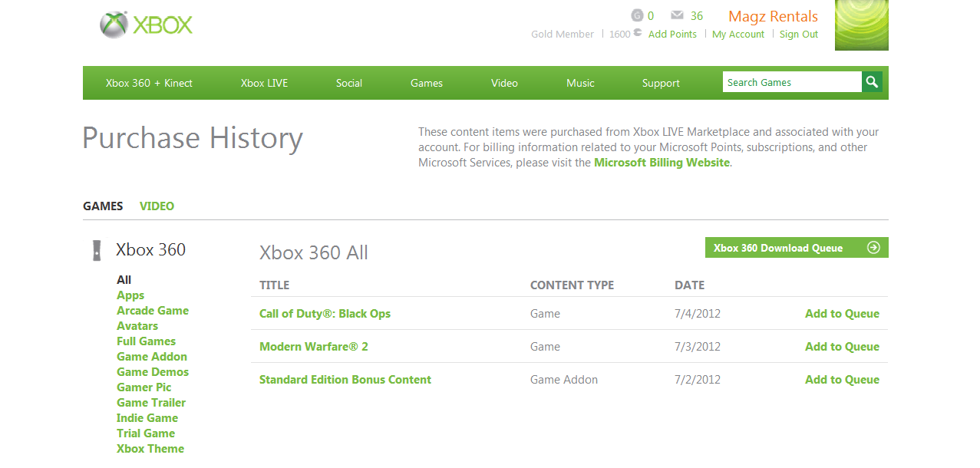
Task: Filter purchases by Game Addon in sidebar
Action: click(x=152, y=356)
